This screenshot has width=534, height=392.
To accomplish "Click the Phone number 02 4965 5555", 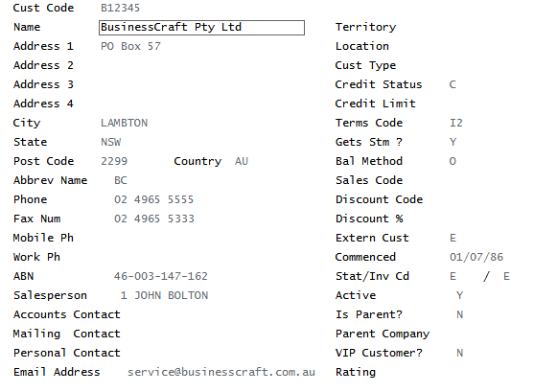I will point(153,199).
